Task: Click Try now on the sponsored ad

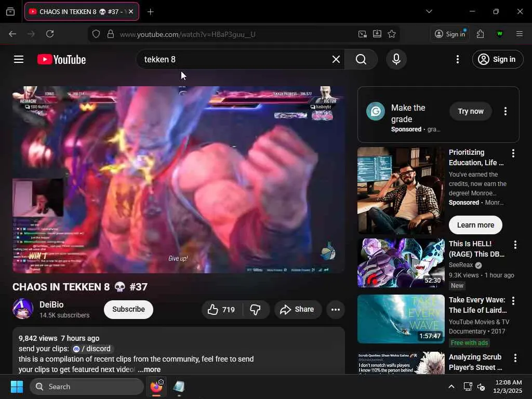Action: pyautogui.click(x=471, y=111)
